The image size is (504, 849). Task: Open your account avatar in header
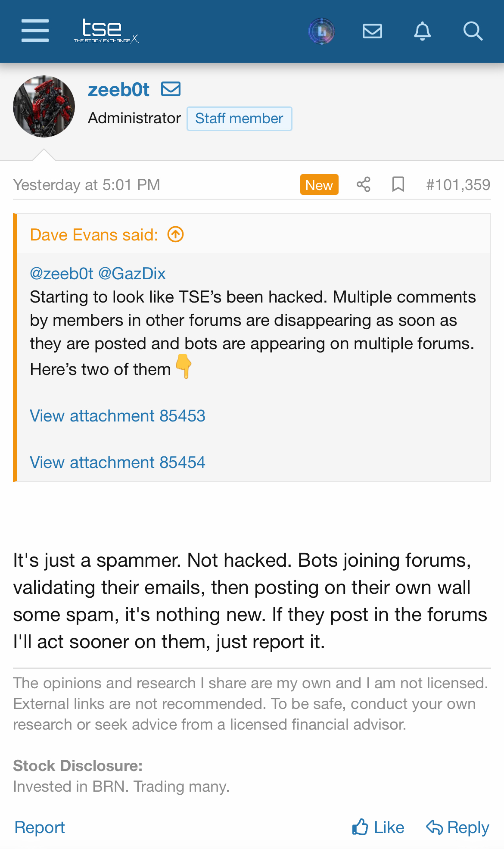coord(321,31)
